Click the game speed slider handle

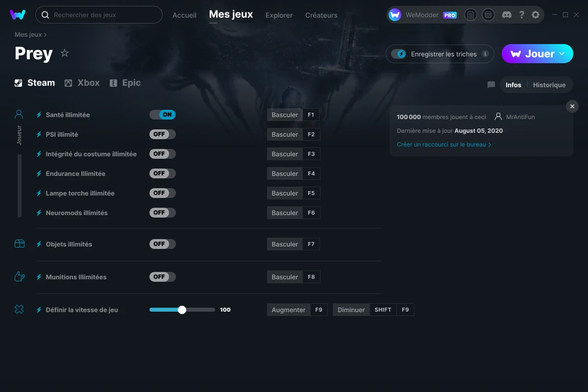(182, 310)
